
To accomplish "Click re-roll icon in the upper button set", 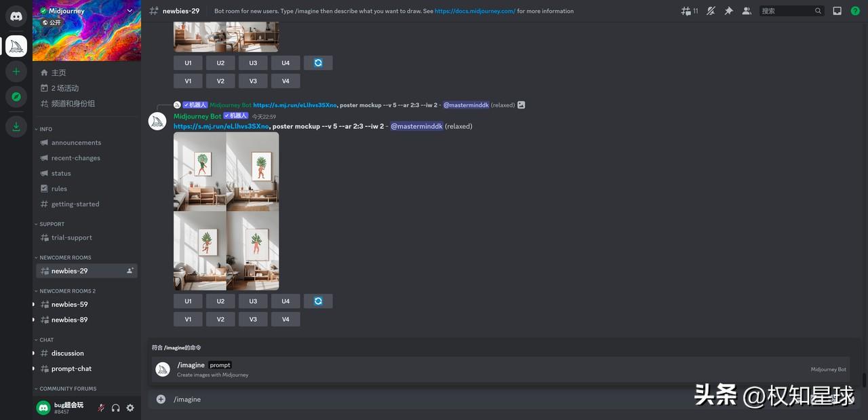I will [318, 62].
